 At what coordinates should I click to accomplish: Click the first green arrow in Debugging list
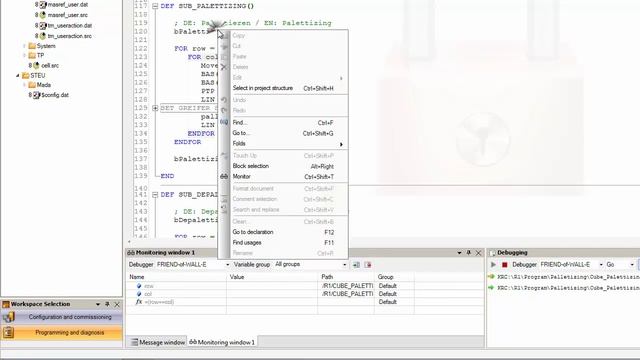491,277
